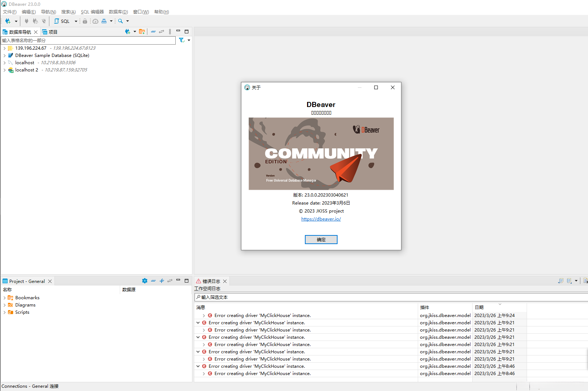Toggle link with editor in Project panel
588x391 pixels.
[x=170, y=281]
